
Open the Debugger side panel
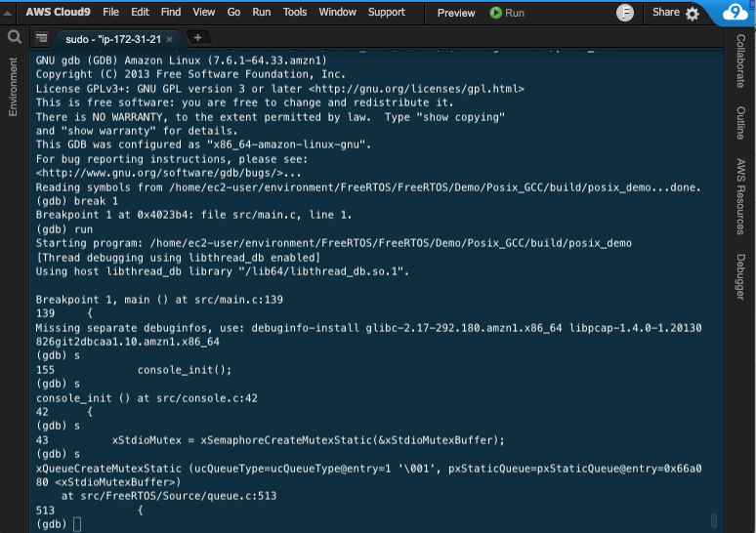click(740, 277)
